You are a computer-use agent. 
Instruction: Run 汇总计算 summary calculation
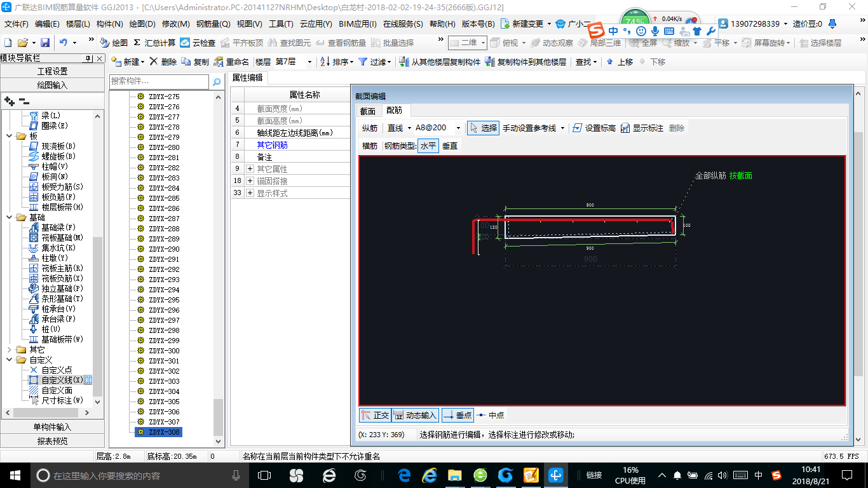coord(154,43)
